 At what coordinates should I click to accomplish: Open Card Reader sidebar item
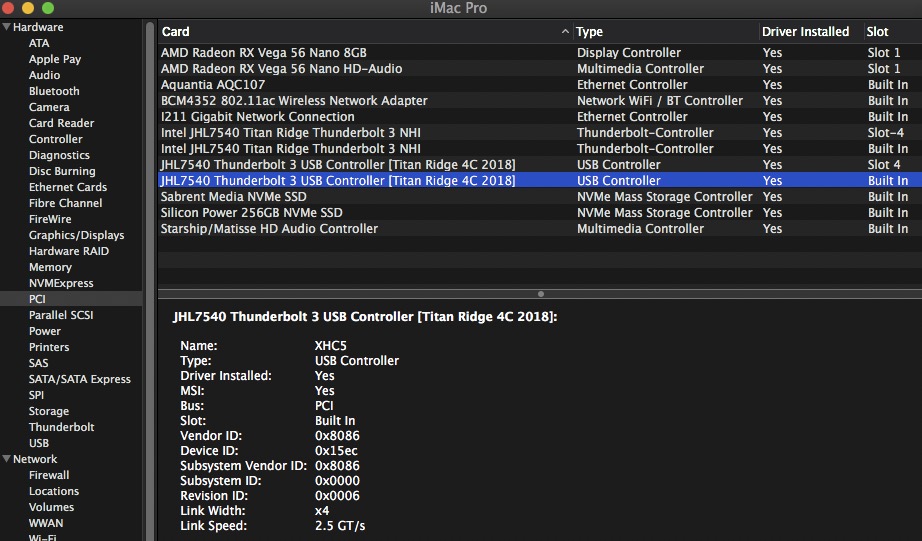pos(61,123)
